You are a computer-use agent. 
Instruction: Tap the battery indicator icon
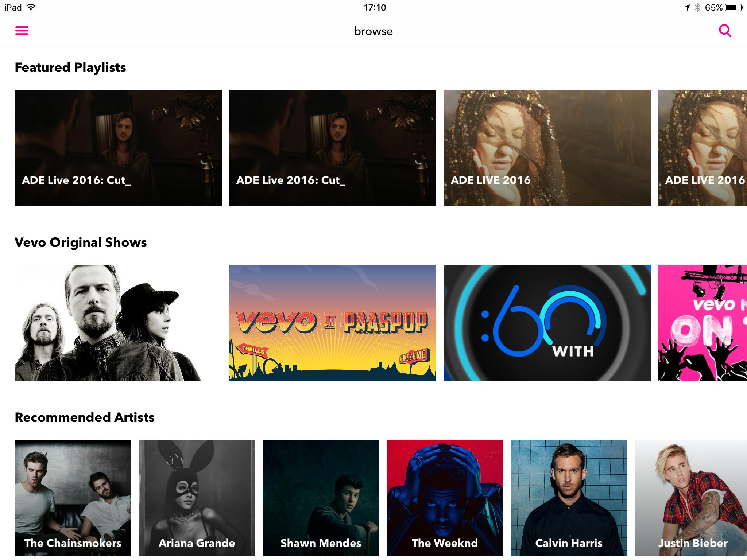(734, 7)
